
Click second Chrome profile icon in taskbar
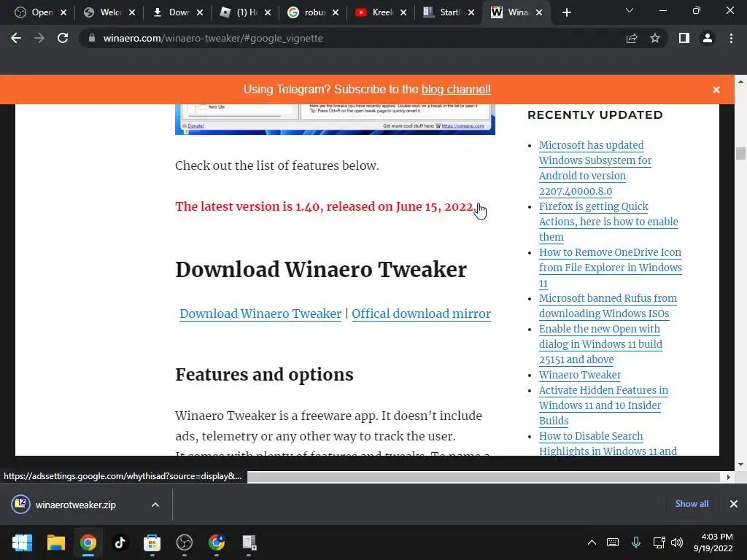(216, 542)
